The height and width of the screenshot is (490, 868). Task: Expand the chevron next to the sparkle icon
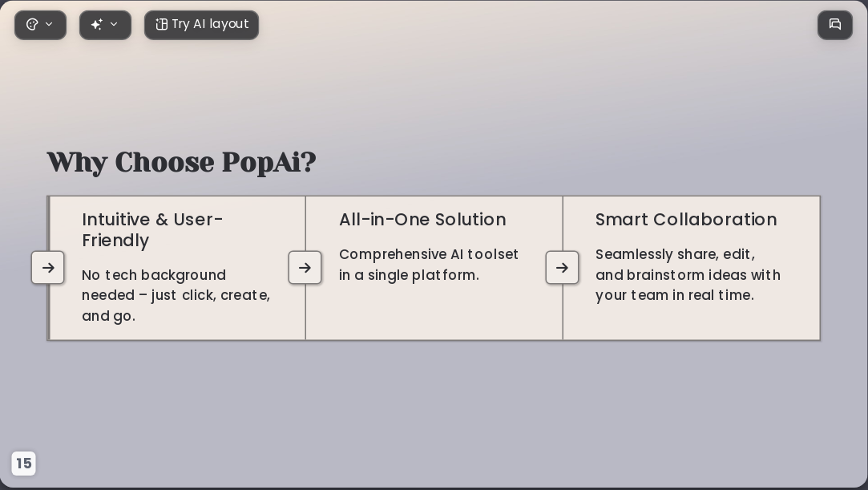click(114, 24)
